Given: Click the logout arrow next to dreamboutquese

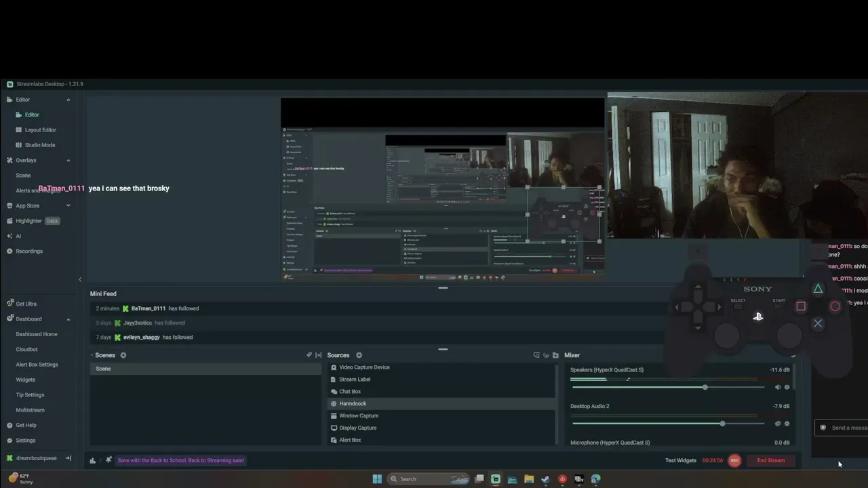Looking at the screenshot, I should point(68,458).
